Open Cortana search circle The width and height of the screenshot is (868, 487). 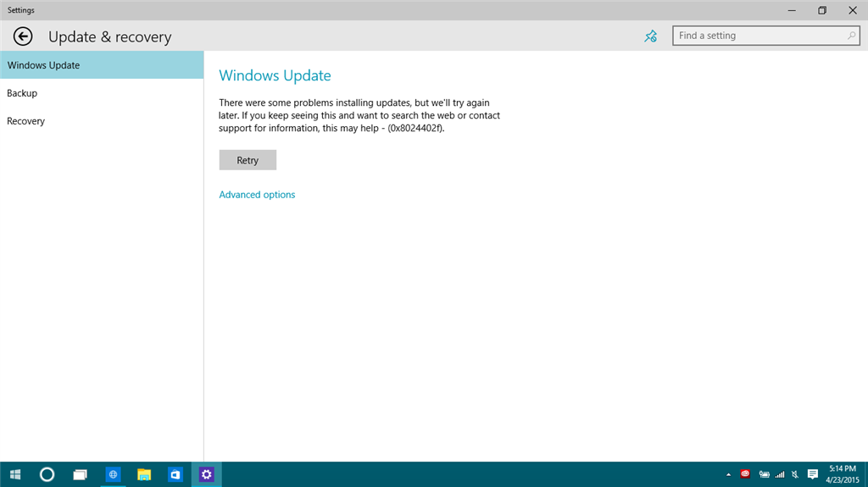(x=47, y=474)
